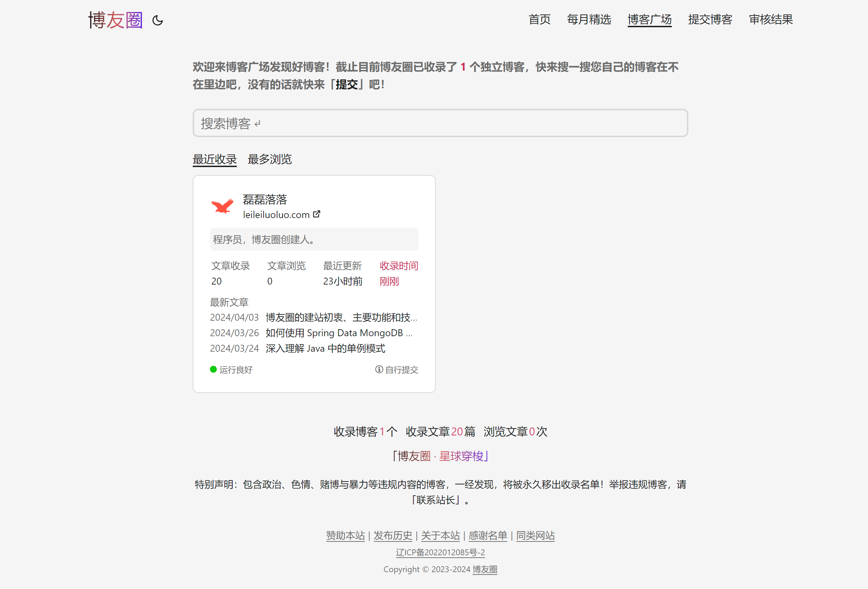The height and width of the screenshot is (589, 868).
Task: Open external link icon beside leileiluoluo.com
Action: point(317,214)
